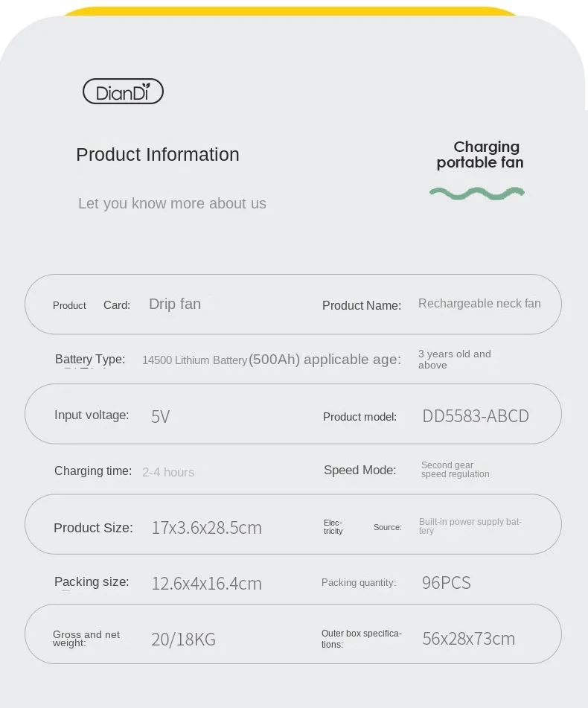Click the 'Second gear speed regulation' value
588x708 pixels.
click(x=455, y=470)
